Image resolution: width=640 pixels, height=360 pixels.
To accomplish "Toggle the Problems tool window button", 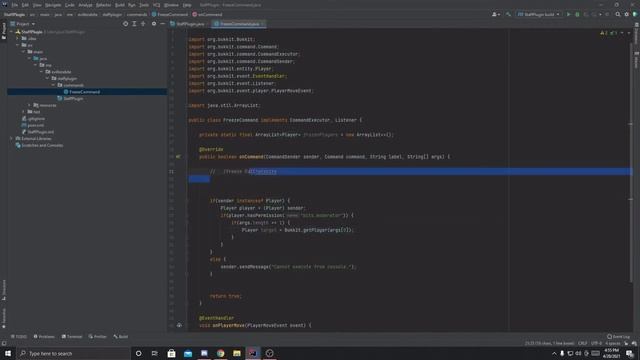I will [44, 337].
